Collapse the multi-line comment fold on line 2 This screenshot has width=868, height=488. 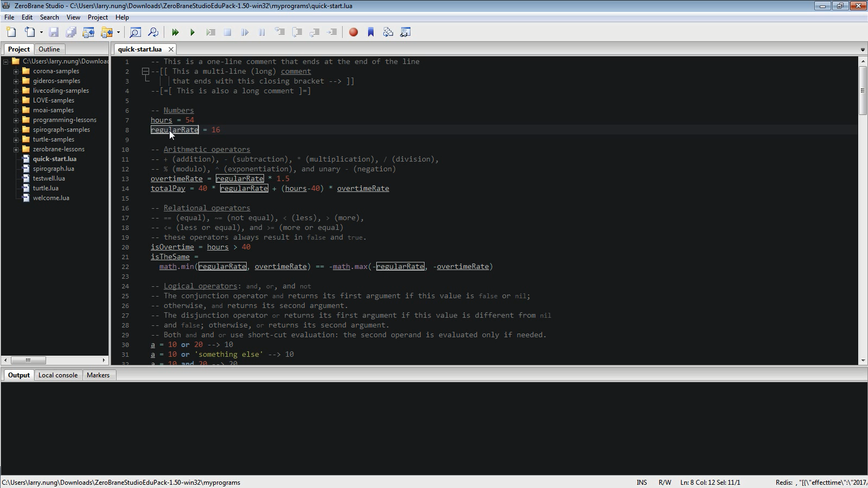pos(145,72)
